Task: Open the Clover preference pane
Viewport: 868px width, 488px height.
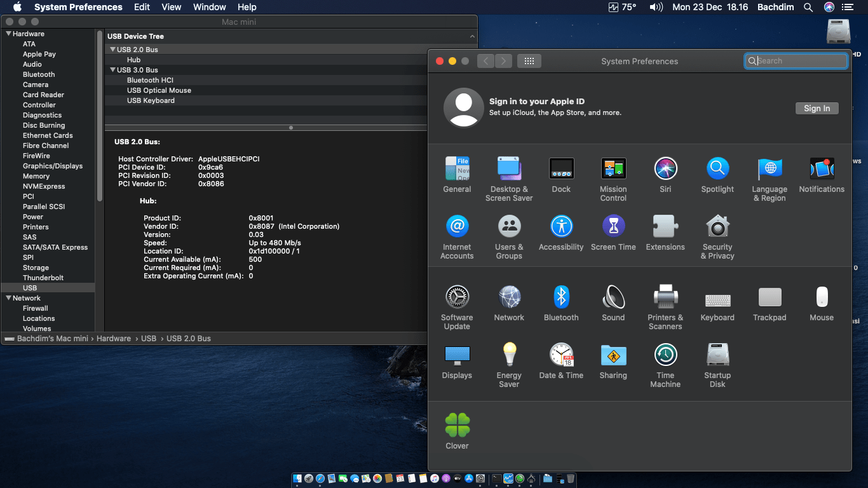Action: tap(457, 425)
